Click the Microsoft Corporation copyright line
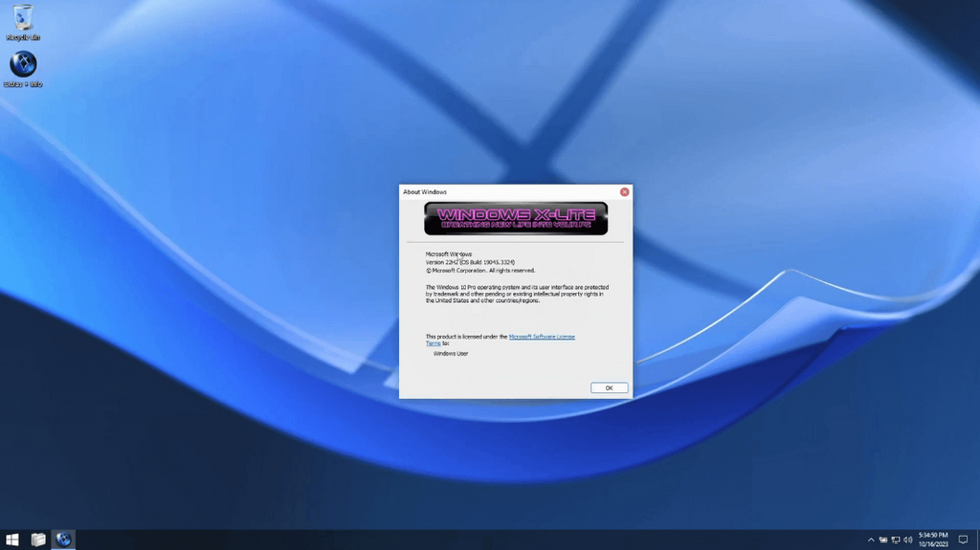The width and height of the screenshot is (980, 550). click(480, 271)
